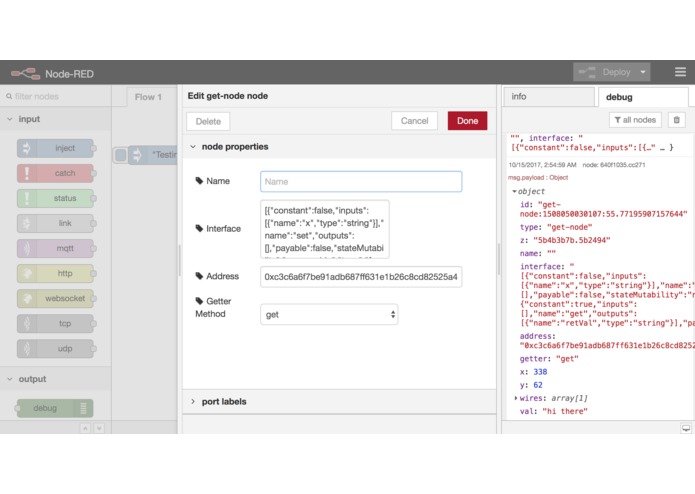Viewport: 695px width, 494px height.
Task: Expand the wires array[1] entry
Action: click(x=516, y=398)
